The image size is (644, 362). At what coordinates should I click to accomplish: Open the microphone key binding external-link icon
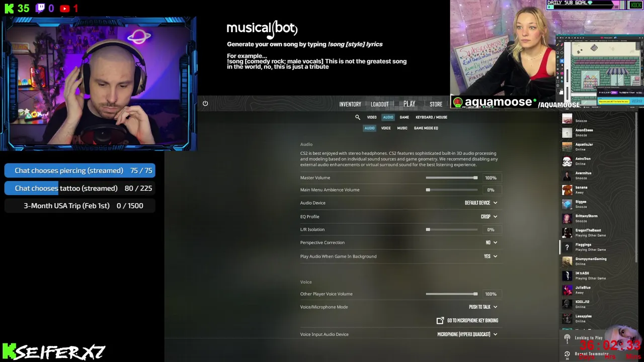[440, 320]
